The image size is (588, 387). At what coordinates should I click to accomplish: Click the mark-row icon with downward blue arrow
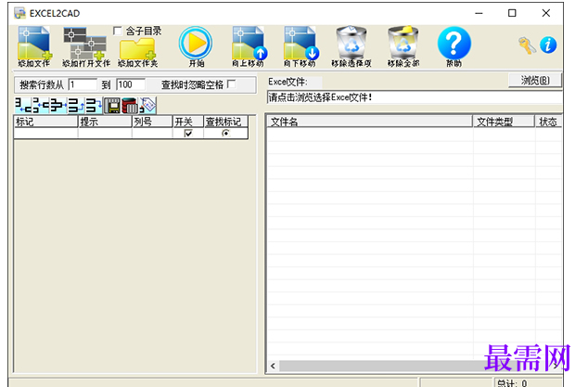point(94,106)
